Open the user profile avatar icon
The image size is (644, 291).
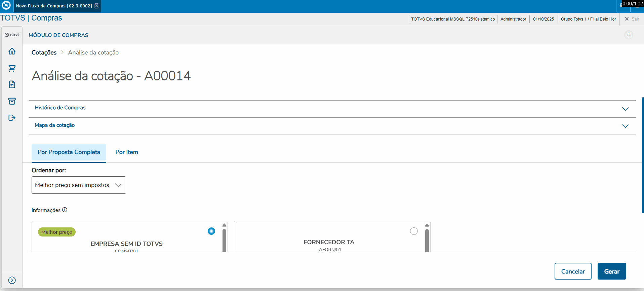(x=629, y=35)
